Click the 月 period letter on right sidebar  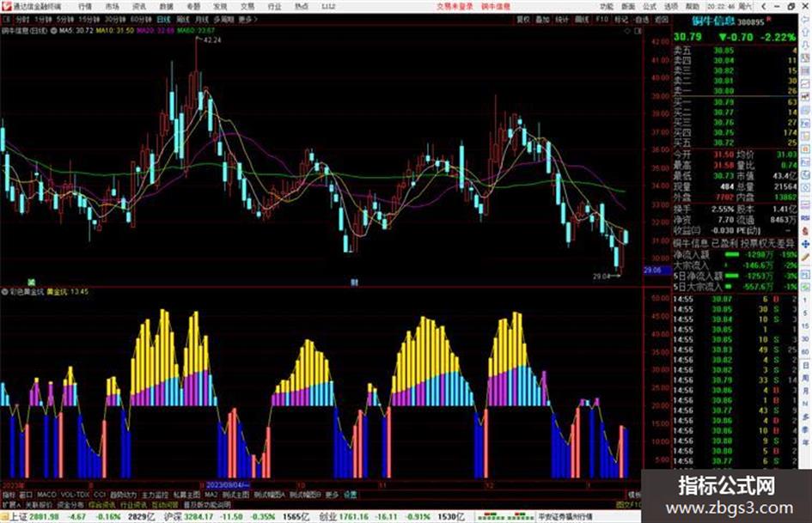(806, 391)
